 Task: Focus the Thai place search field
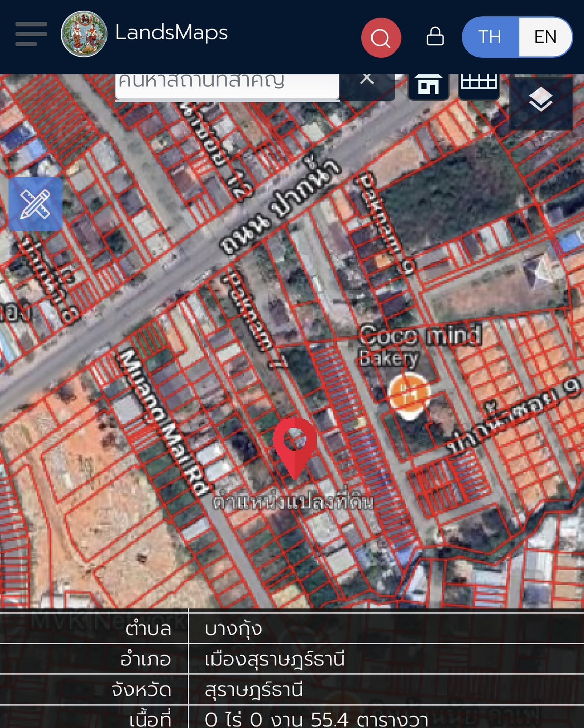[x=227, y=84]
